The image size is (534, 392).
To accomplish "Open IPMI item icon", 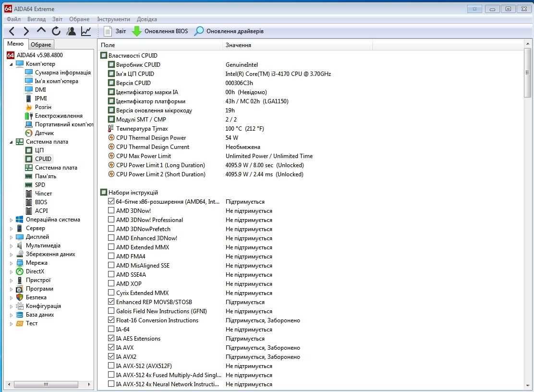I will coord(29,98).
